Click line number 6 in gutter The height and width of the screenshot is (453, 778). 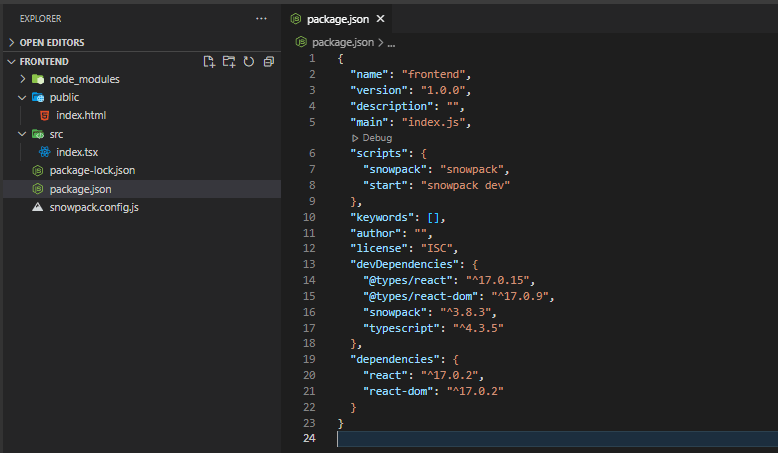(x=312, y=153)
